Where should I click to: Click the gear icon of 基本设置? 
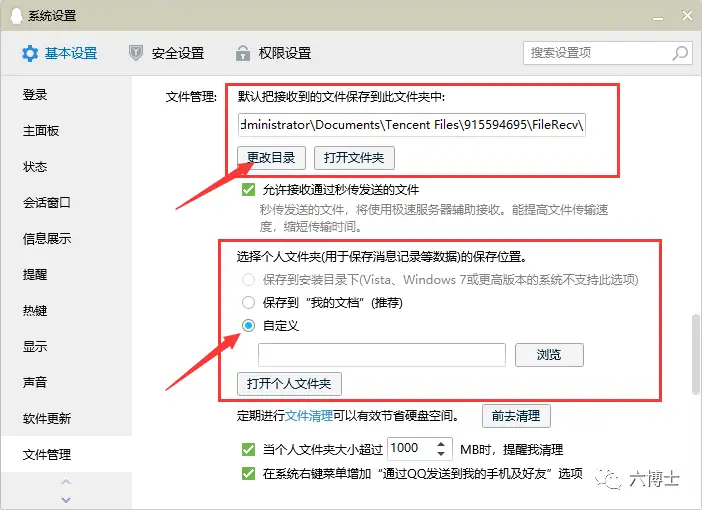[30, 53]
